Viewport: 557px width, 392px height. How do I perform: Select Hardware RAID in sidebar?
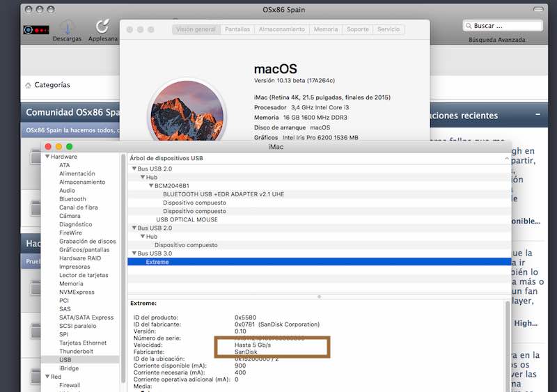click(80, 258)
